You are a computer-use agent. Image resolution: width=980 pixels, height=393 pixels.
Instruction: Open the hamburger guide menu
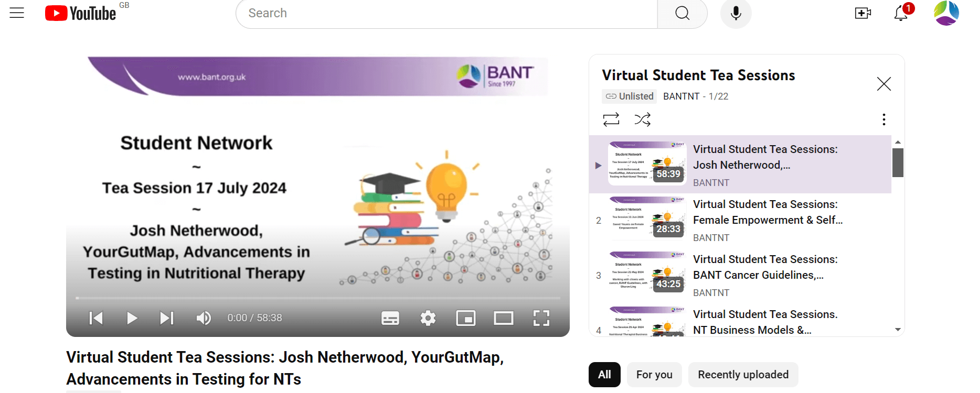(x=17, y=13)
